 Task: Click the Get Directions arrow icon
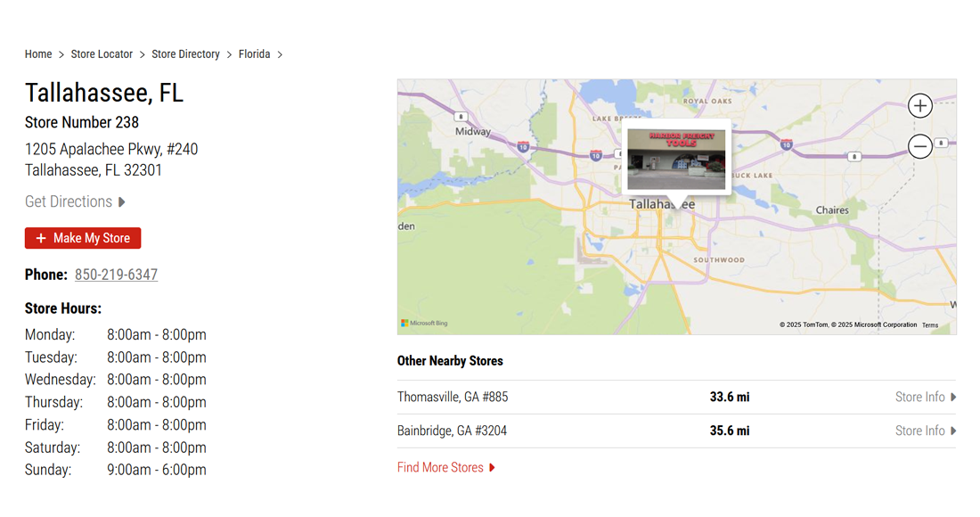[123, 201]
